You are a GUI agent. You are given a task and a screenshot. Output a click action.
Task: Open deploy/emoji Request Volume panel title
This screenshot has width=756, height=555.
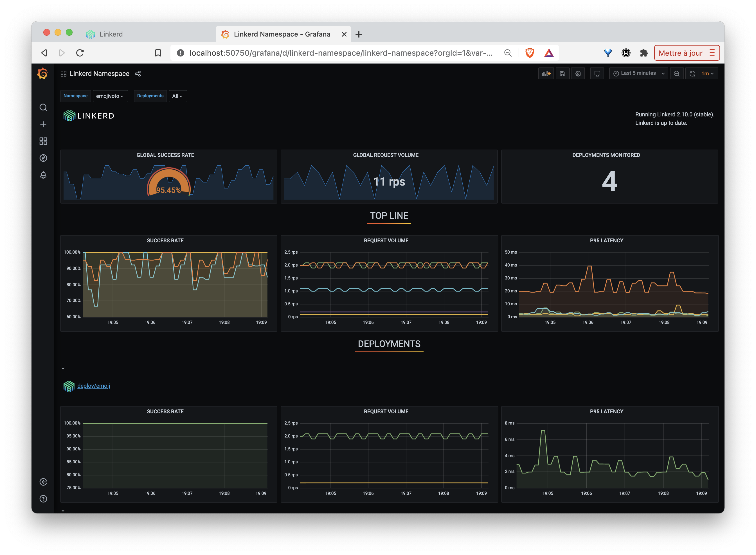[386, 412]
